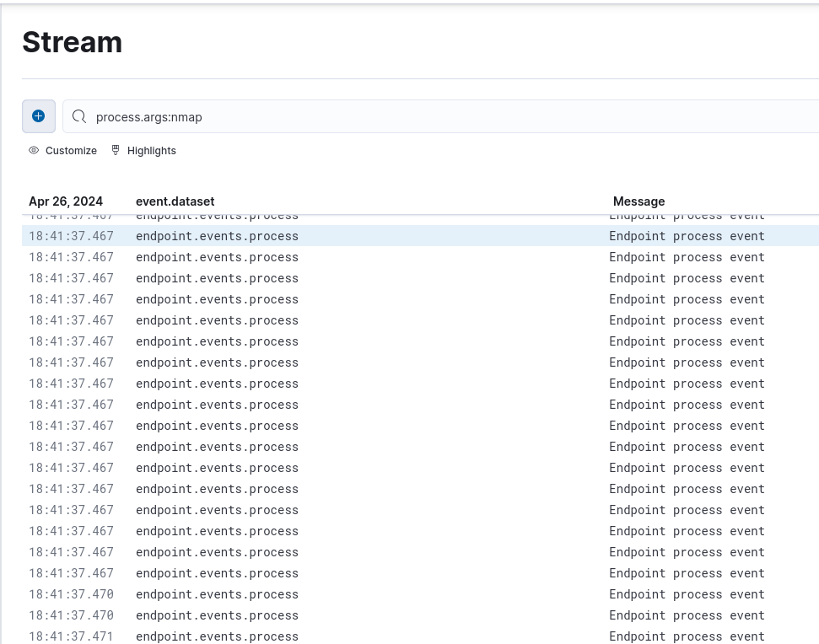Click the event.dataset column header
This screenshot has width=819, height=644.
[x=175, y=201]
